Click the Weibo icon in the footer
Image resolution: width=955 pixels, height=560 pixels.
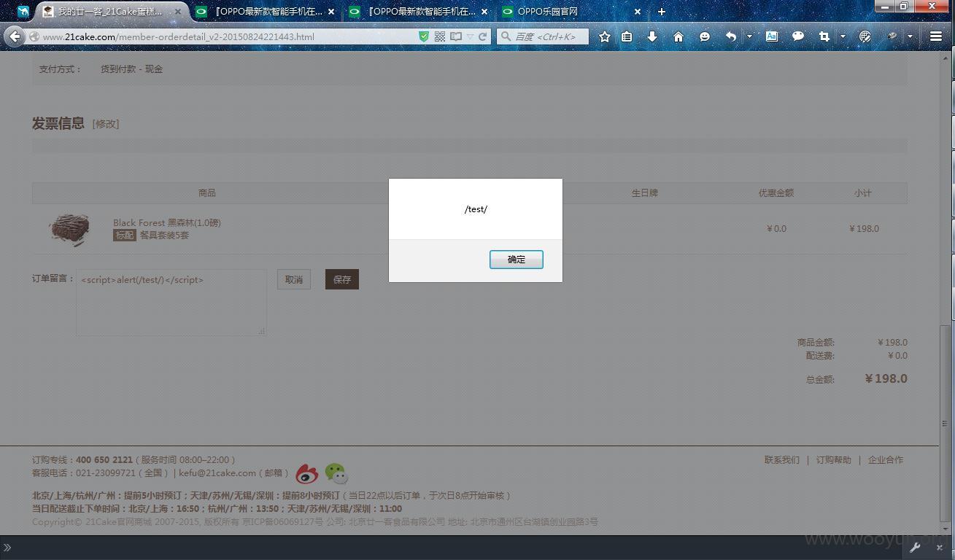307,474
